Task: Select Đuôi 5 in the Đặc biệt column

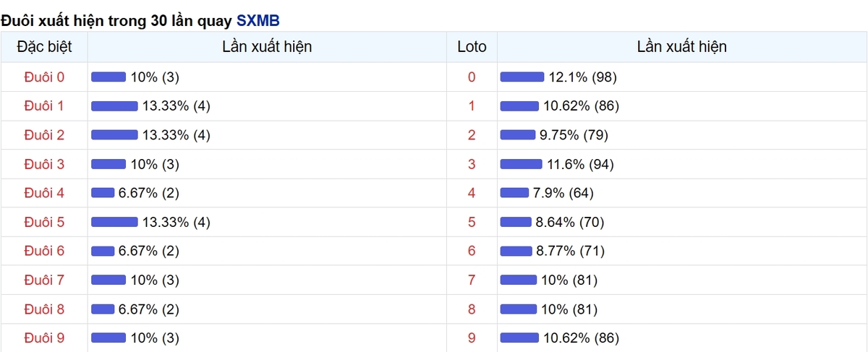Action: [44, 222]
